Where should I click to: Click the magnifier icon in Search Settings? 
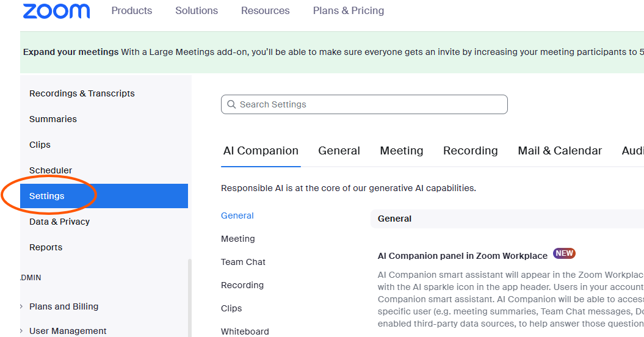tap(231, 104)
